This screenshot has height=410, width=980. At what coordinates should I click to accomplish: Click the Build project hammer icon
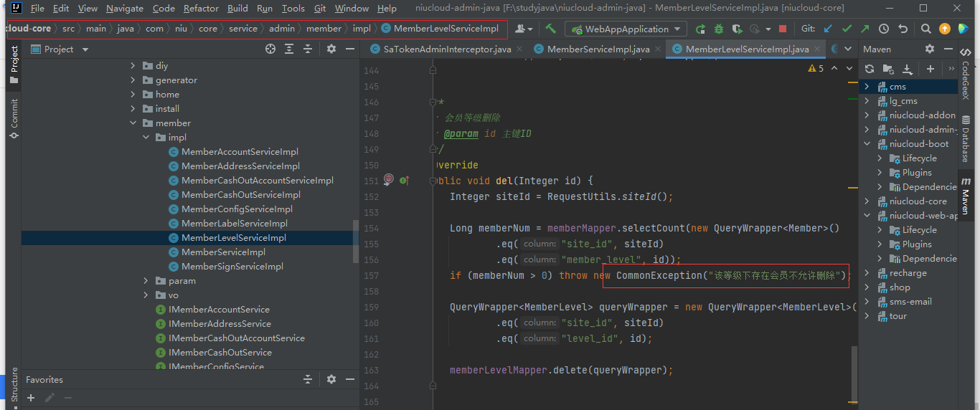click(550, 29)
